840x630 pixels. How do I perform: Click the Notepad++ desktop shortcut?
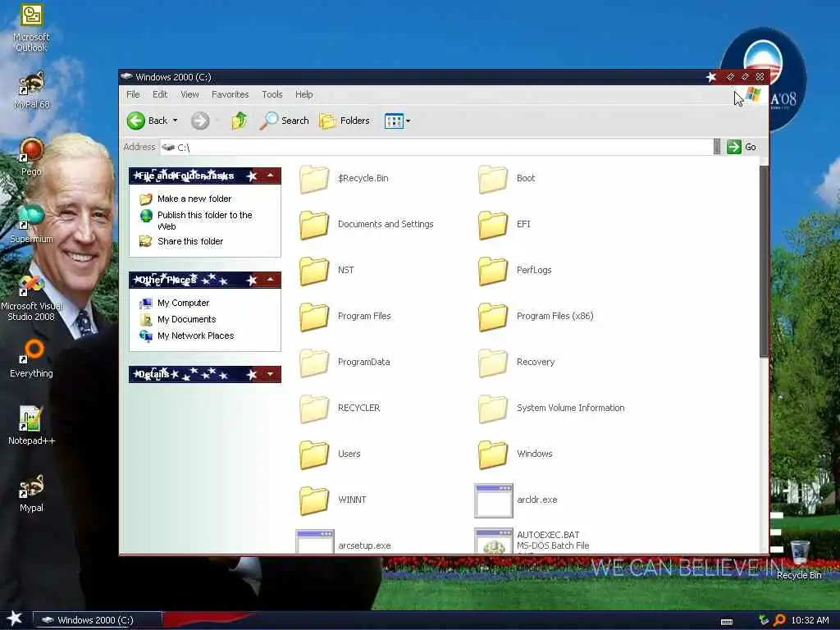click(32, 426)
